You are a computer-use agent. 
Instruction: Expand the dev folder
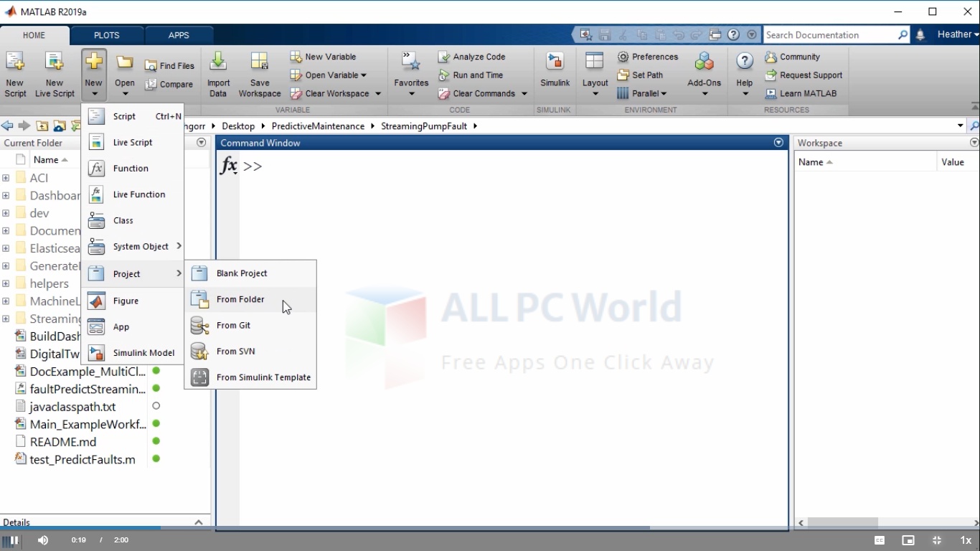[x=6, y=213]
